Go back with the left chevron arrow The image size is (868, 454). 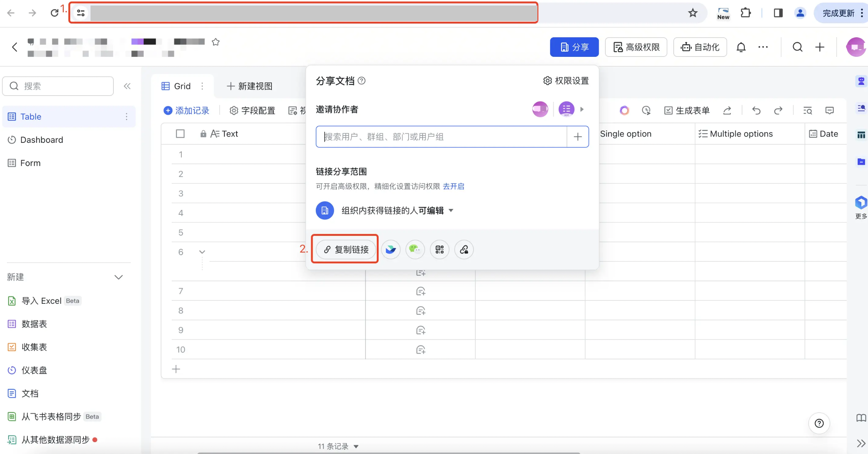15,47
